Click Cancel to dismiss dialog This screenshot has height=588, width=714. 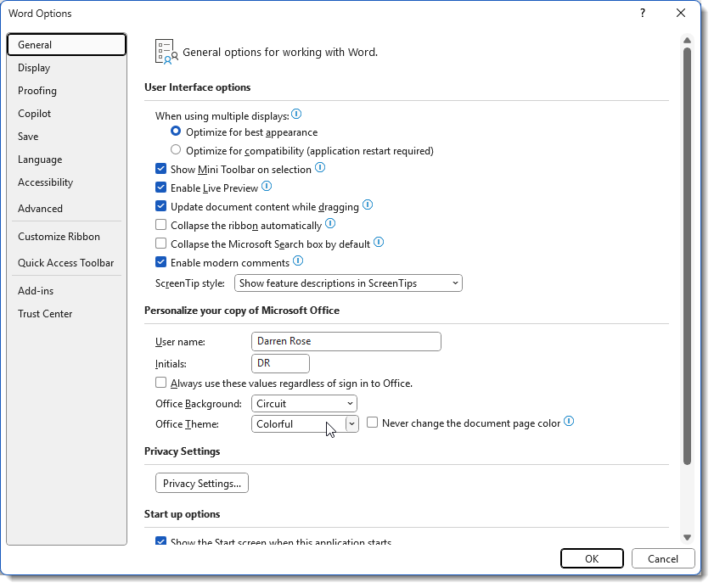pos(663,558)
